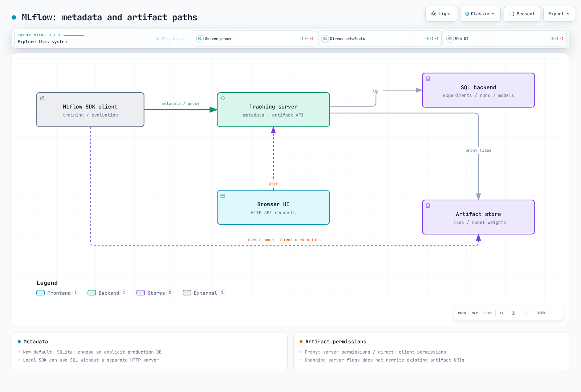
Task: Open the Export dropdown menu
Action: (x=559, y=14)
